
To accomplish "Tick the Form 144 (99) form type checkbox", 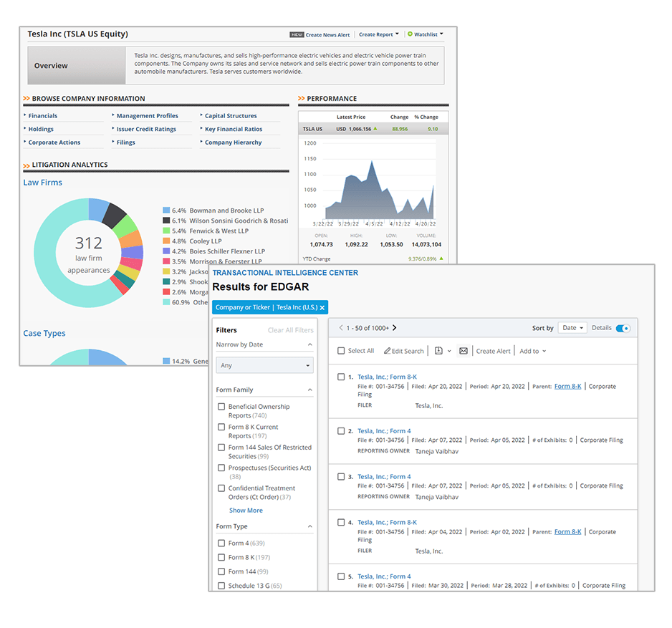I will pyautogui.click(x=221, y=571).
